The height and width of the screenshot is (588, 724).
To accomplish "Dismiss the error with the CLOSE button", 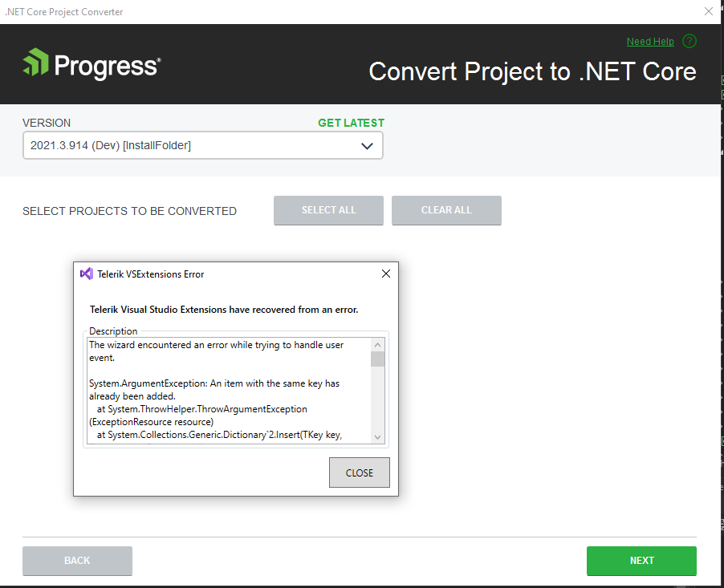I will [359, 472].
